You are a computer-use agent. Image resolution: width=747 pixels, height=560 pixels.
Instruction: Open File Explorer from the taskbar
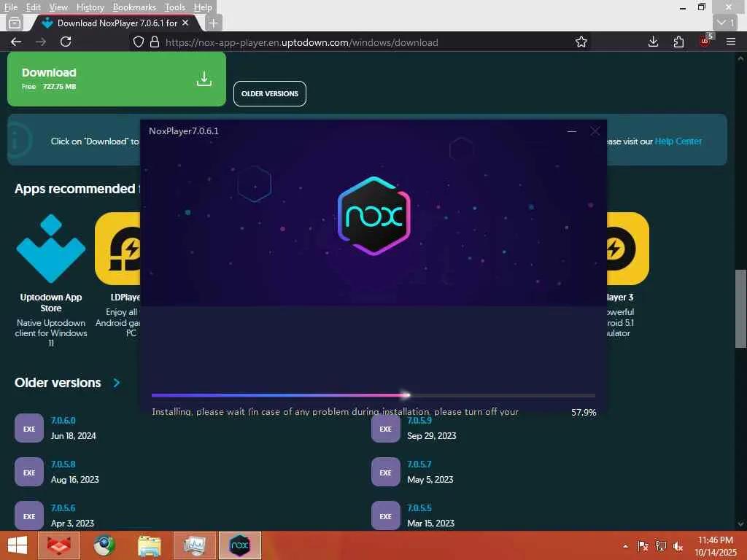[149, 545]
